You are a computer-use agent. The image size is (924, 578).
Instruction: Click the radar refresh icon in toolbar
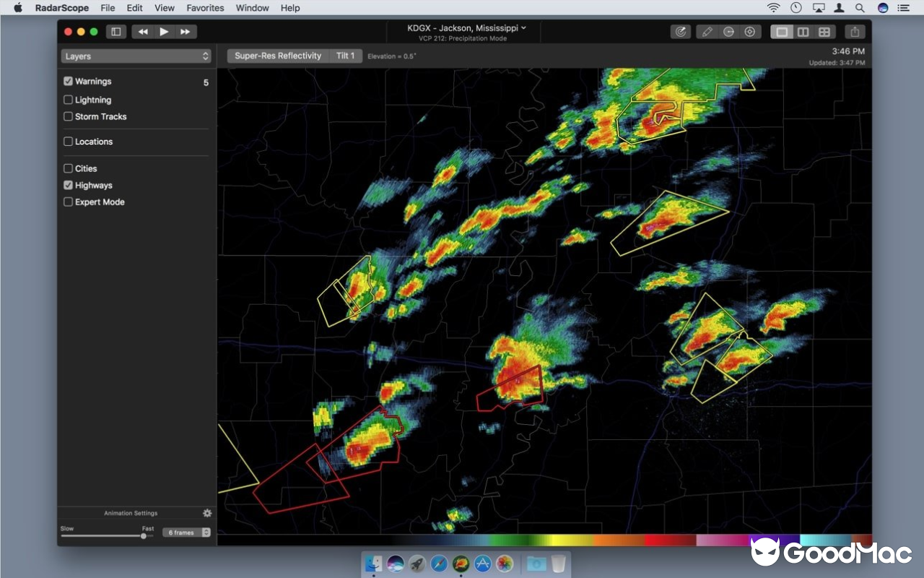(x=680, y=32)
